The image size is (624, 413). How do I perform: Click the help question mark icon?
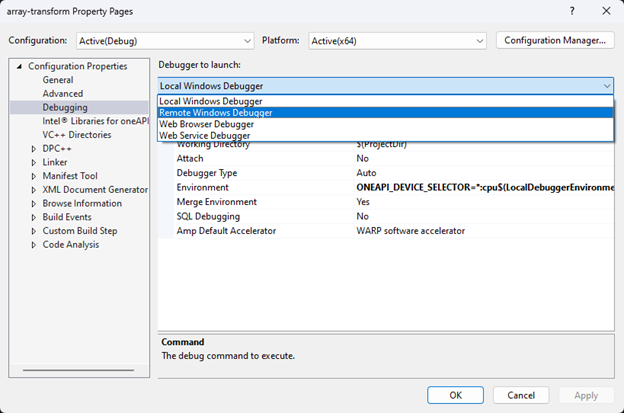(x=571, y=11)
